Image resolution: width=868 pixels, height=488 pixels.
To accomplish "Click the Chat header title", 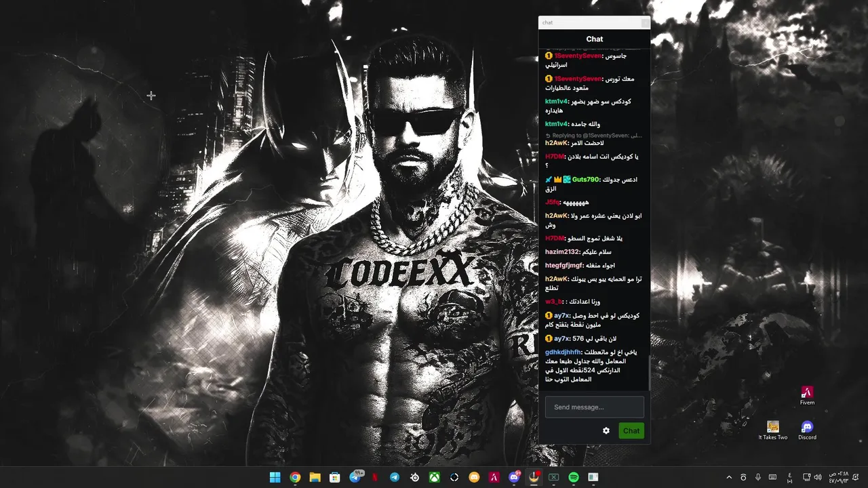I will [595, 39].
